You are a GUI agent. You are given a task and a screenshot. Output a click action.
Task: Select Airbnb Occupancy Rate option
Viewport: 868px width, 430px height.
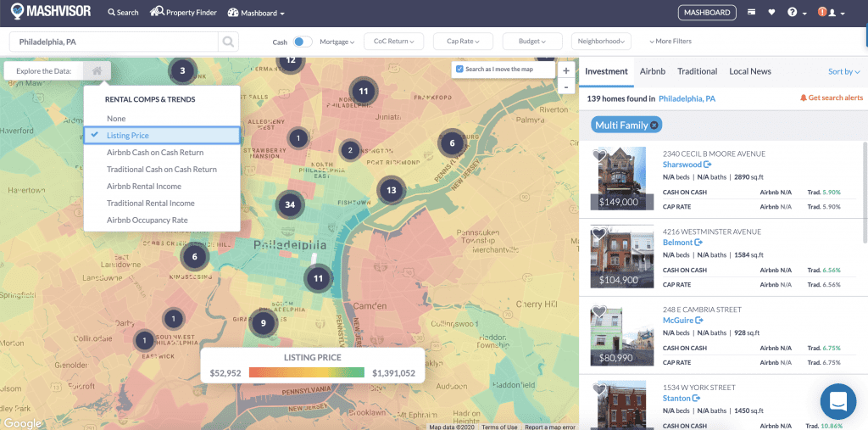(x=147, y=220)
